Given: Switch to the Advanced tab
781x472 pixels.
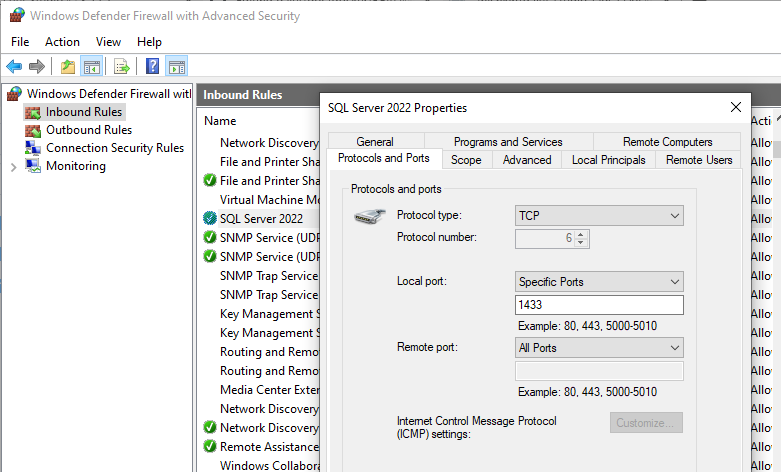Looking at the screenshot, I should pyautogui.click(x=527, y=160).
